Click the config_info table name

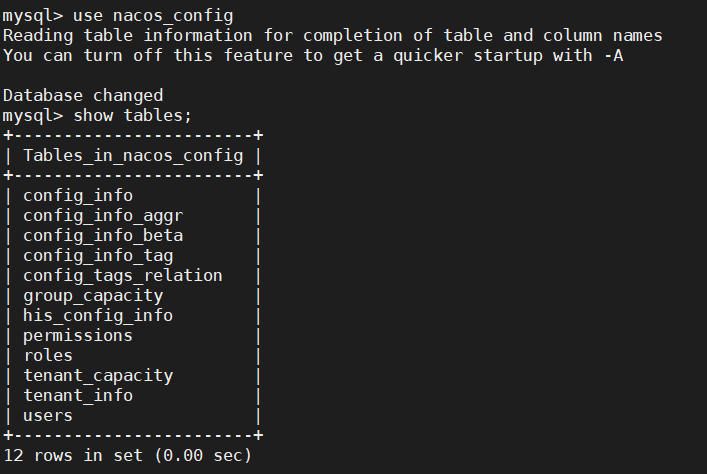pos(78,196)
